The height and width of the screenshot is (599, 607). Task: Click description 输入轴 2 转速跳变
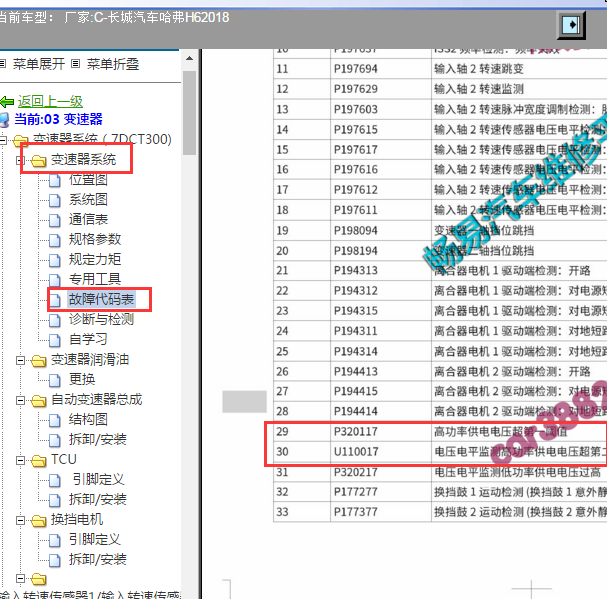[479, 69]
